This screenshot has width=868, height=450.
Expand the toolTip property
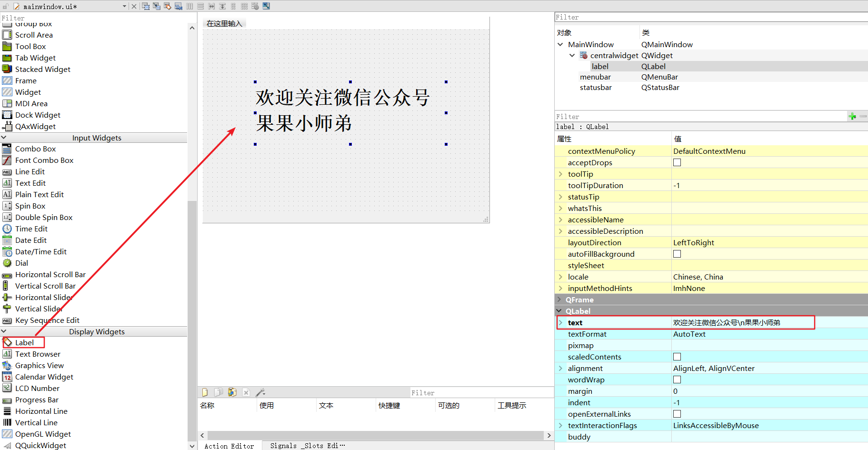tap(560, 174)
